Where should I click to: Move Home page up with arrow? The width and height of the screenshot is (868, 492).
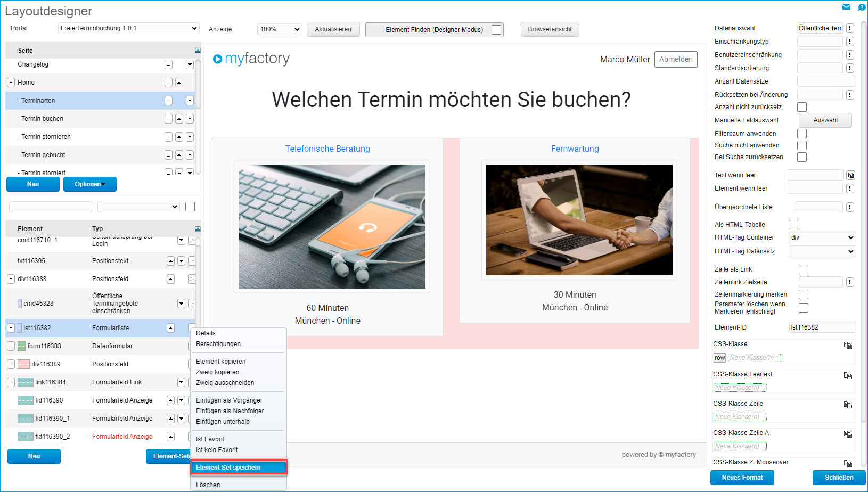coord(179,83)
